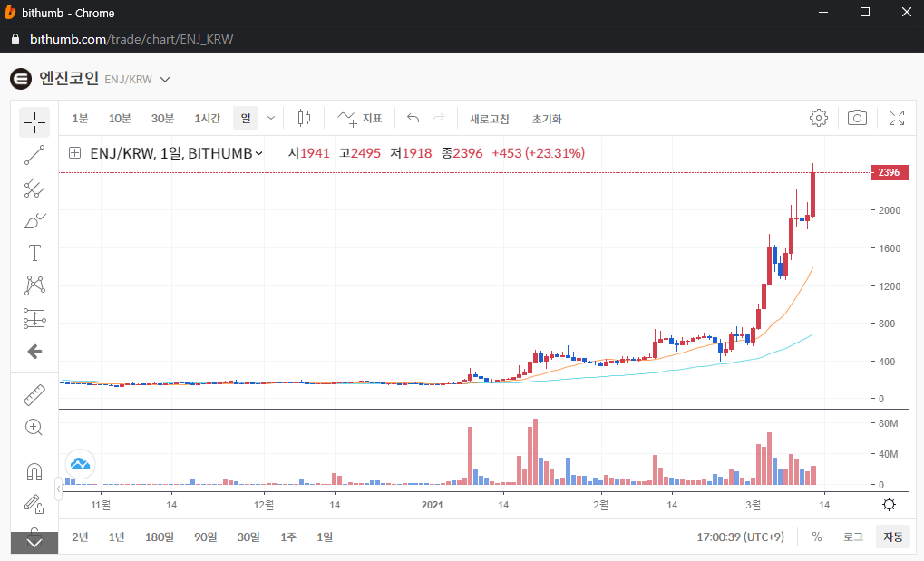Enter fullscreen chart mode
Image resolution: width=924 pixels, height=561 pixels.
point(897,118)
